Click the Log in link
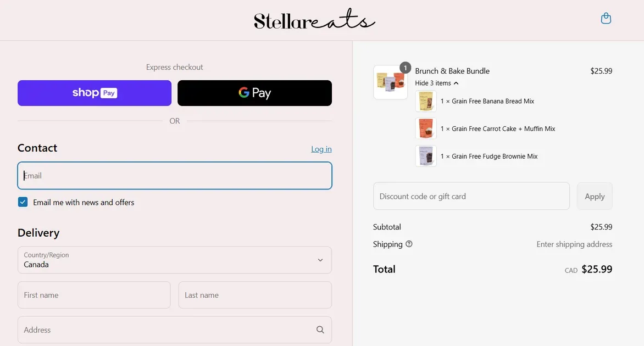This screenshot has width=644, height=346. (321, 149)
